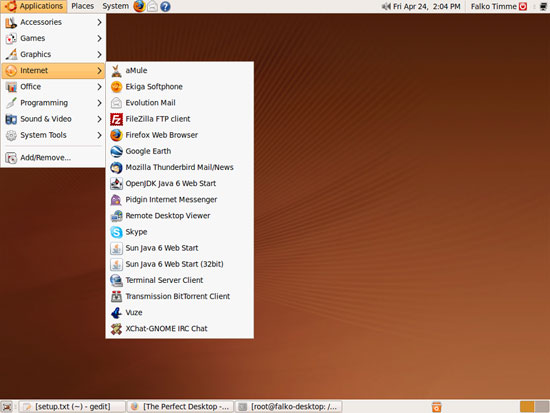The width and height of the screenshot is (550, 413).
Task: Switch to the setup.txt gedit window
Action: click(x=72, y=406)
